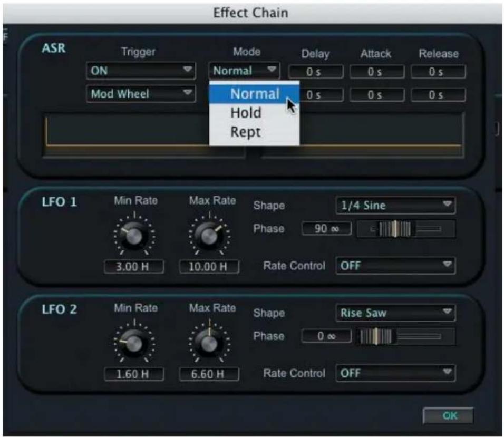Click the top row Release value field
The width and height of the screenshot is (504, 437).
pos(438,72)
